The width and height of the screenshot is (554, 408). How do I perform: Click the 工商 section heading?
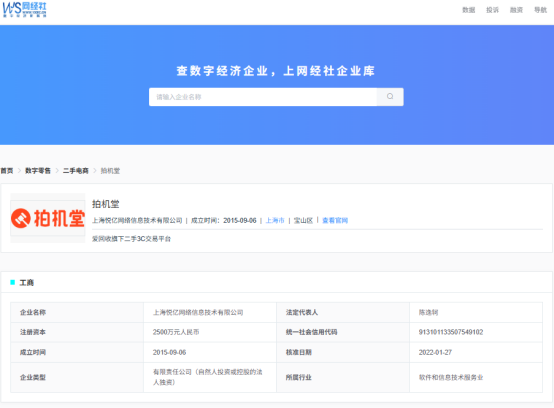click(x=26, y=283)
